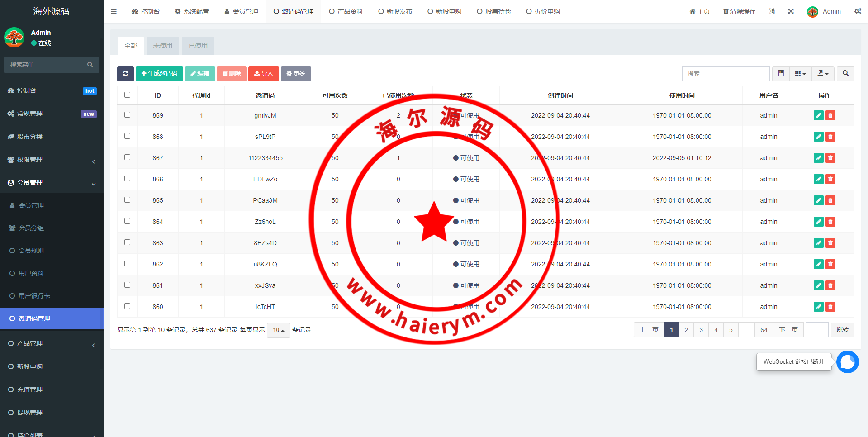The width and height of the screenshot is (868, 437).
Task: Click the search magnifier button beside table tools
Action: [845, 74]
